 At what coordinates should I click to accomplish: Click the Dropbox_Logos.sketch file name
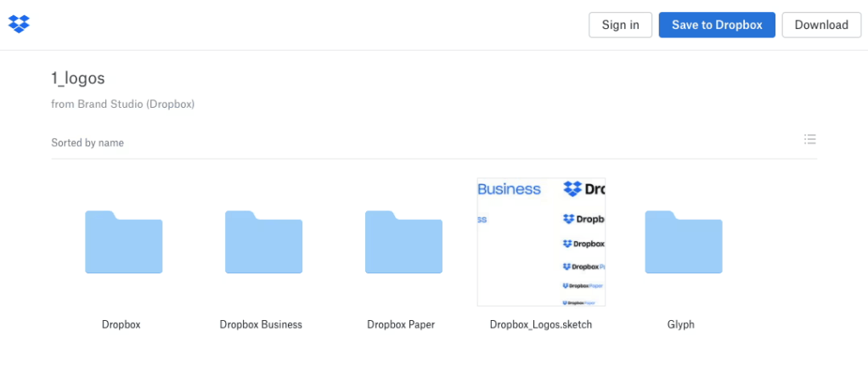541,325
